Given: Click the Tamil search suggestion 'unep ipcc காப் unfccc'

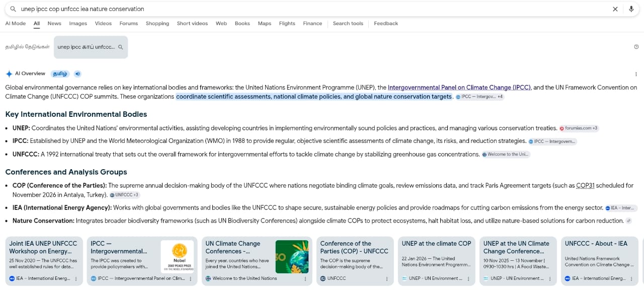Looking at the screenshot, I should [91, 47].
